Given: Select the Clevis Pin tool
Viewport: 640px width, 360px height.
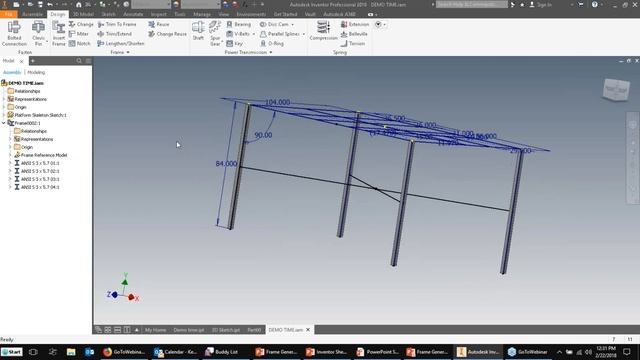Looking at the screenshot, I should coord(38,33).
